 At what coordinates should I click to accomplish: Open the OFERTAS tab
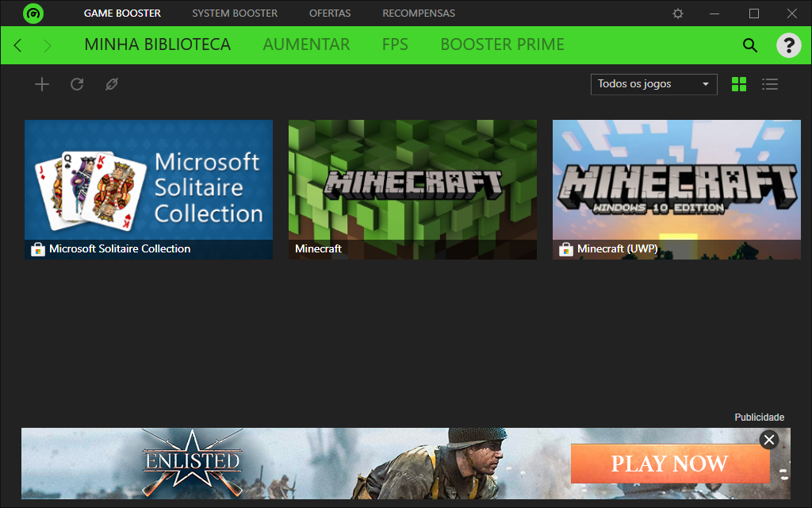point(330,13)
